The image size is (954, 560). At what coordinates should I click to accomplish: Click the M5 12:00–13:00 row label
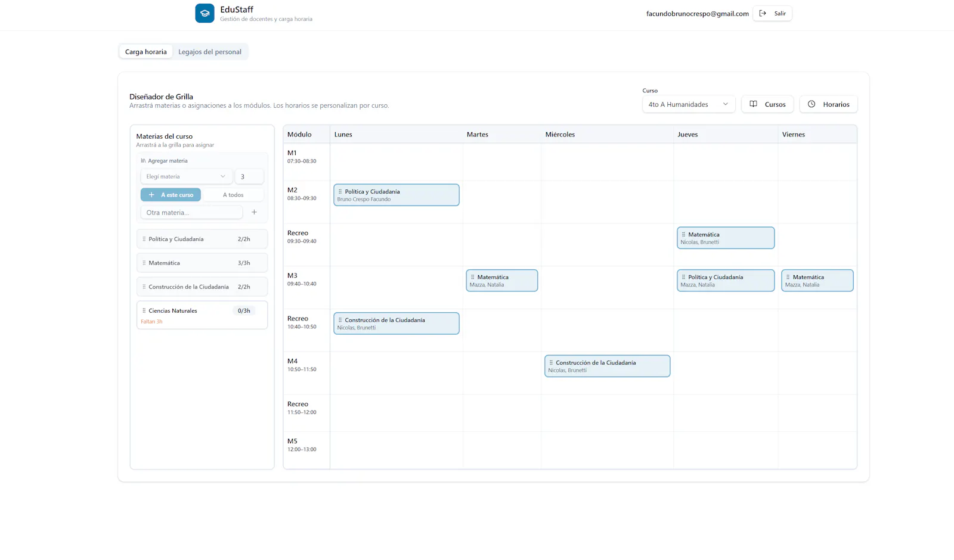[302, 445]
